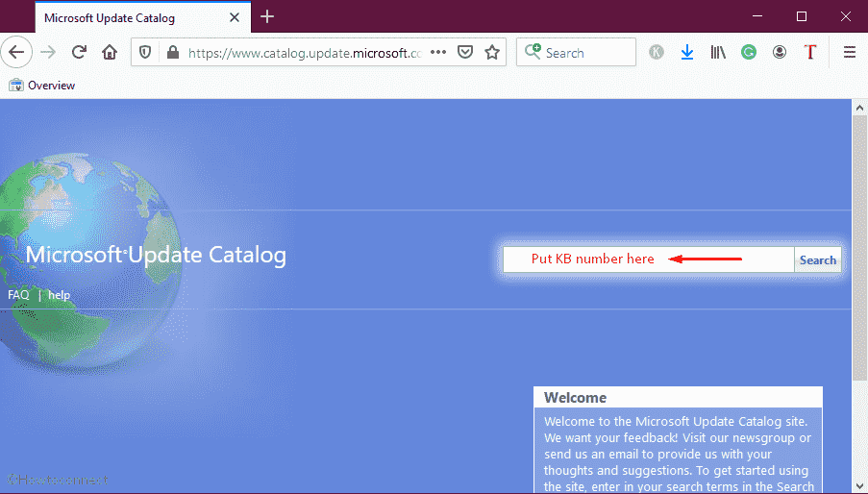Open the Firefox account icon
The width and height of the screenshot is (868, 494).
tap(780, 53)
